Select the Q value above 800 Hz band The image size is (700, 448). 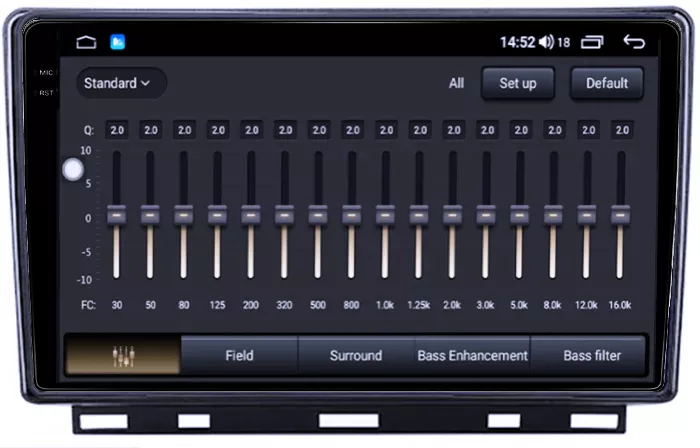click(x=353, y=130)
